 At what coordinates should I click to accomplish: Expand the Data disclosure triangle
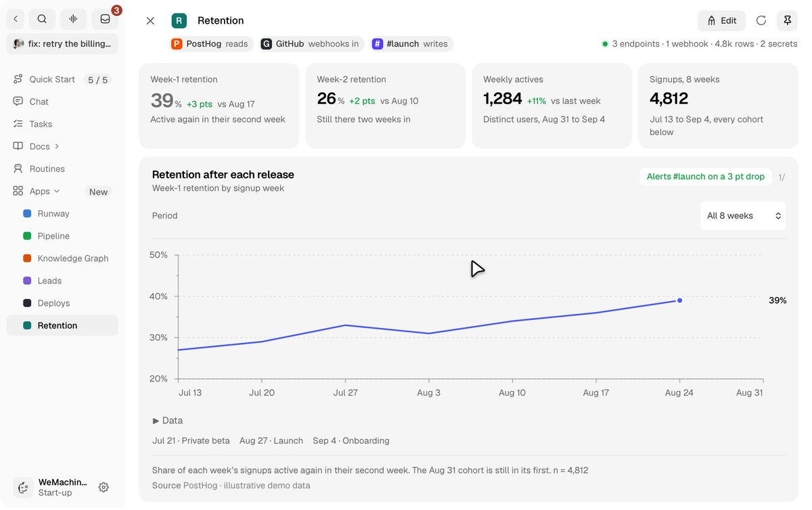click(156, 421)
